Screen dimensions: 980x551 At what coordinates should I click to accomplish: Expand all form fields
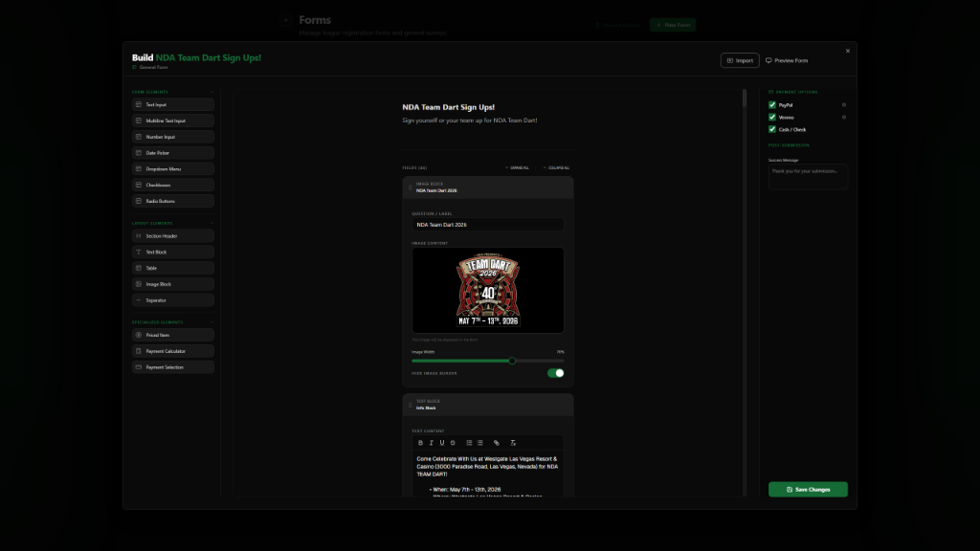(x=517, y=167)
